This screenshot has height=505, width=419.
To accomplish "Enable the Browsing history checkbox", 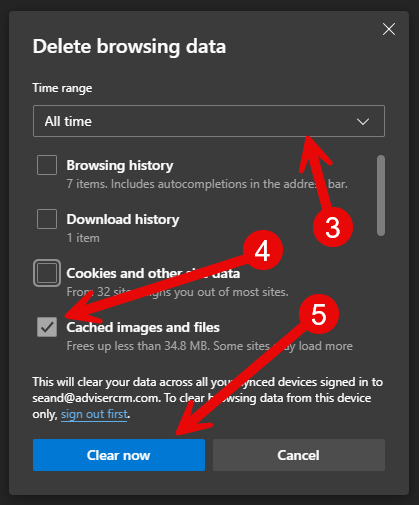I will click(x=47, y=165).
